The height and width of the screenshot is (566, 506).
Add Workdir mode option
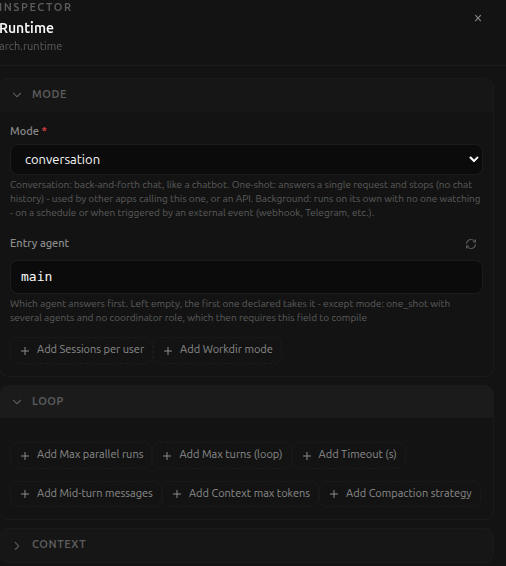[218, 350]
